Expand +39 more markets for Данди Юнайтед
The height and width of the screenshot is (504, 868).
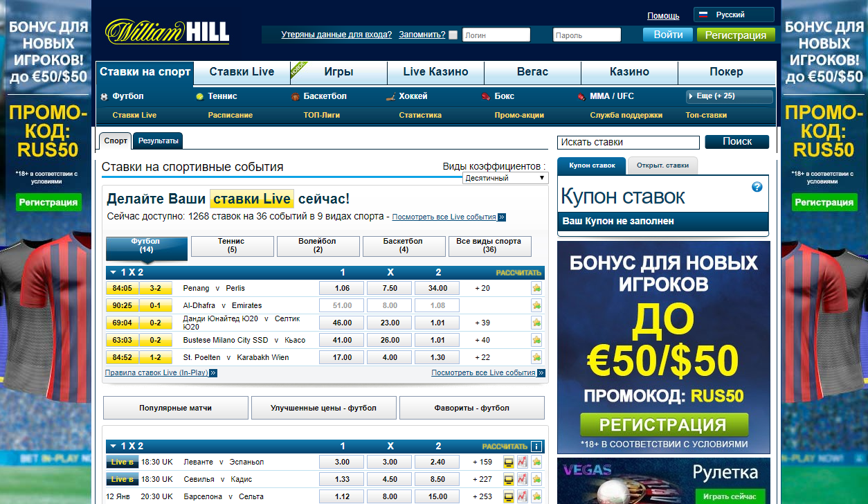(482, 323)
